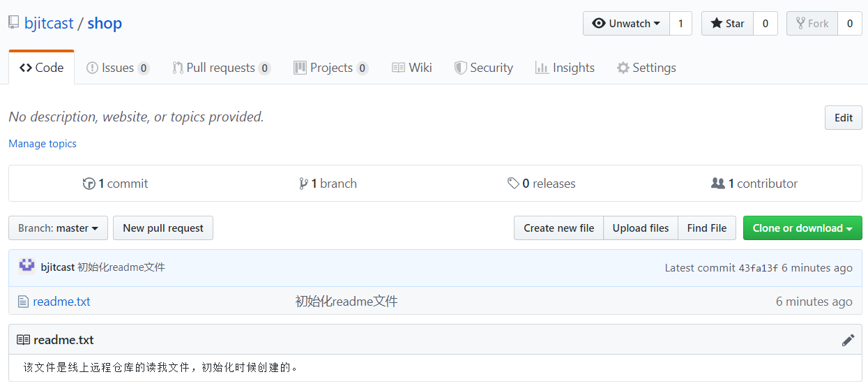Click the watchers count 1
The width and height of the screenshot is (868, 386).
click(680, 23)
